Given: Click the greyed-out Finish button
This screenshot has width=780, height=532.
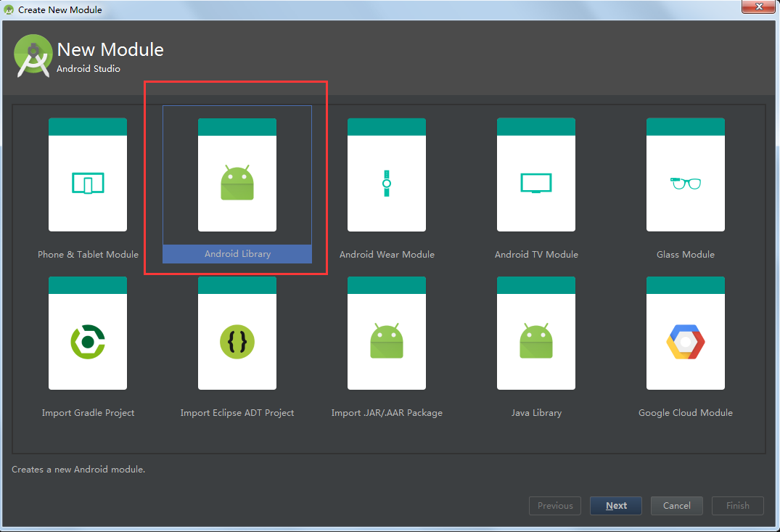Looking at the screenshot, I should (x=738, y=506).
